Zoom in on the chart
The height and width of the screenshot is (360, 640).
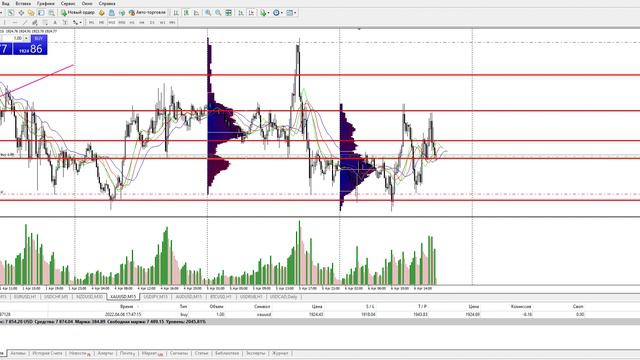(x=208, y=13)
